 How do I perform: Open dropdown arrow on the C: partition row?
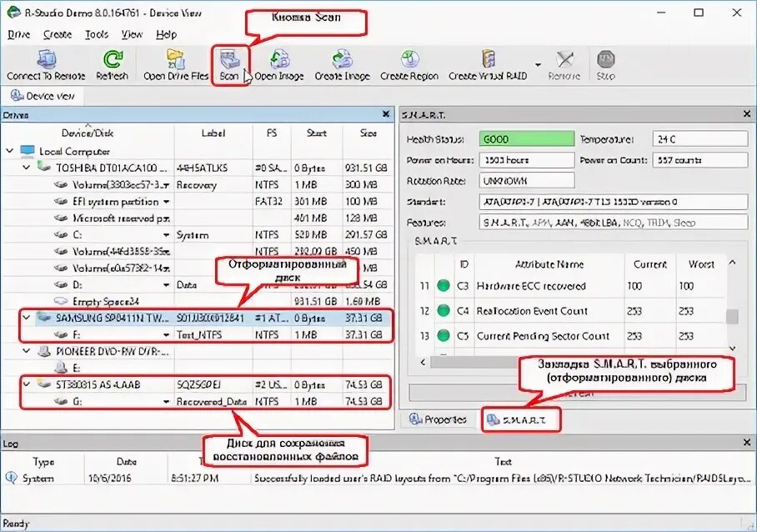(166, 235)
